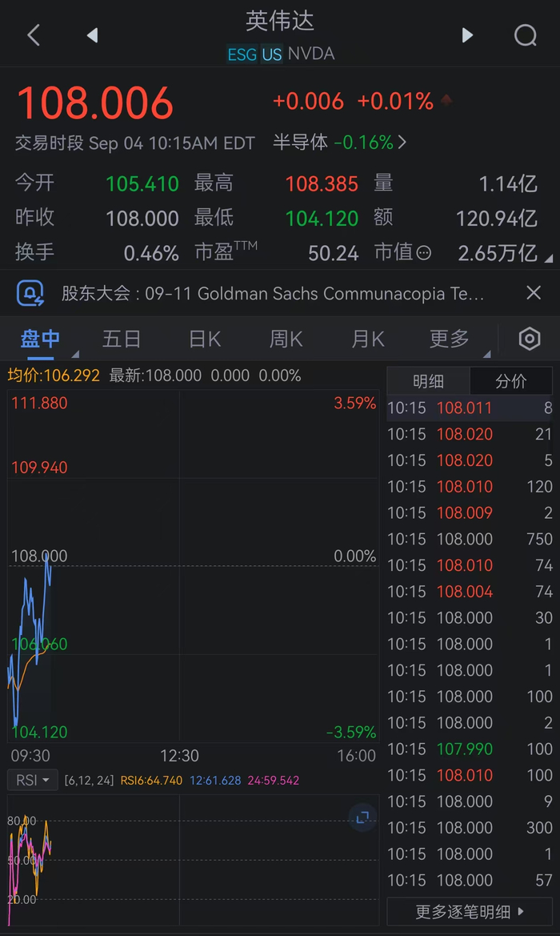Select the 明细 toggle
This screenshot has width=560, height=936.
(428, 381)
